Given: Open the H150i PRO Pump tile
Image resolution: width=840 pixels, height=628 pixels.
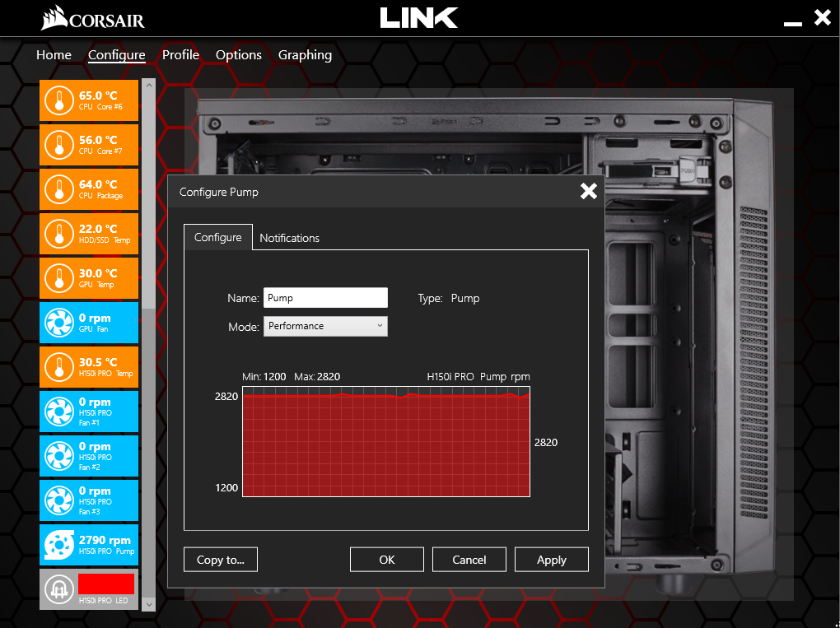Looking at the screenshot, I should 89,545.
